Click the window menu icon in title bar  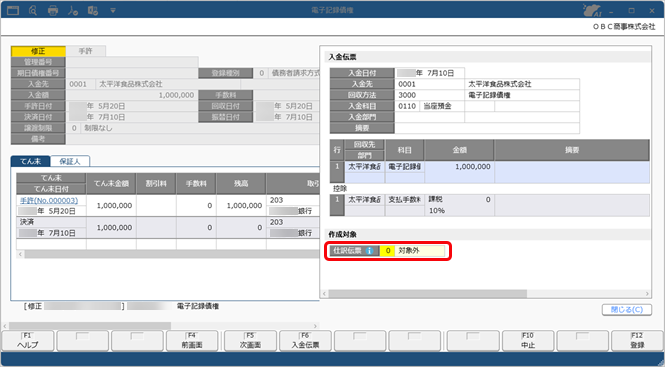(x=13, y=10)
